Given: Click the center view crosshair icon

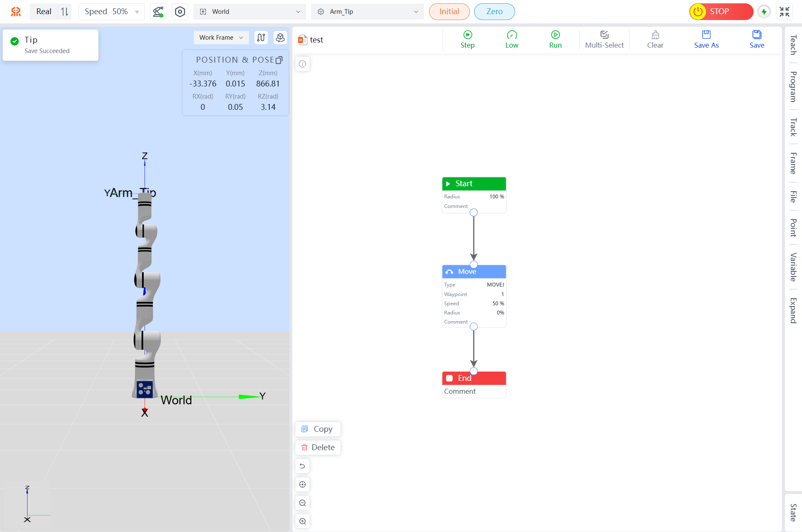Looking at the screenshot, I should coord(303,484).
